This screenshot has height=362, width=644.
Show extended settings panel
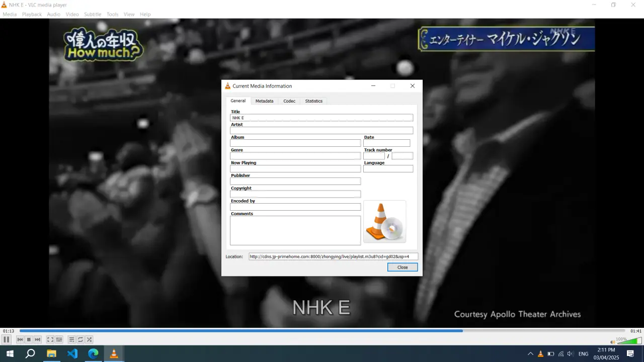pos(59,340)
